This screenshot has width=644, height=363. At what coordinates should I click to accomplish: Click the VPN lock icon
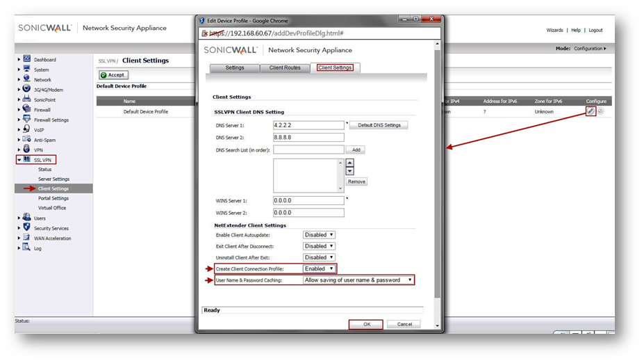[x=26, y=150]
